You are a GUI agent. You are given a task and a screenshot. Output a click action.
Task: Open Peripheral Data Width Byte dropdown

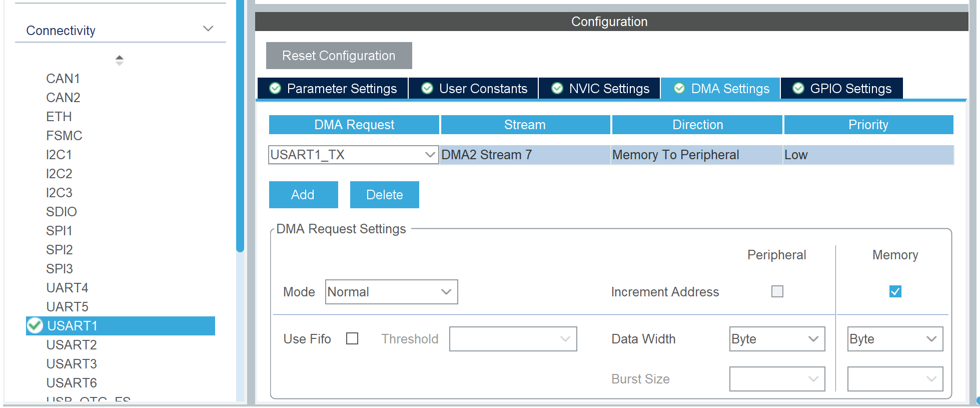[x=777, y=339]
